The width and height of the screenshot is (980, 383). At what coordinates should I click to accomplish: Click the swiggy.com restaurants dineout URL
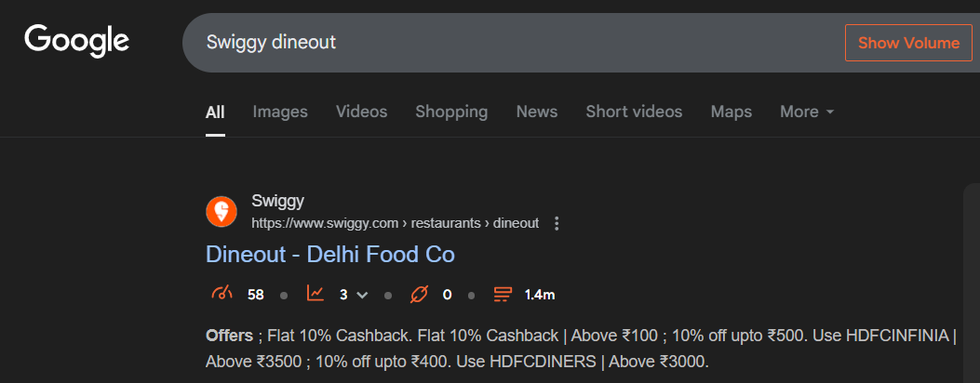coord(395,223)
